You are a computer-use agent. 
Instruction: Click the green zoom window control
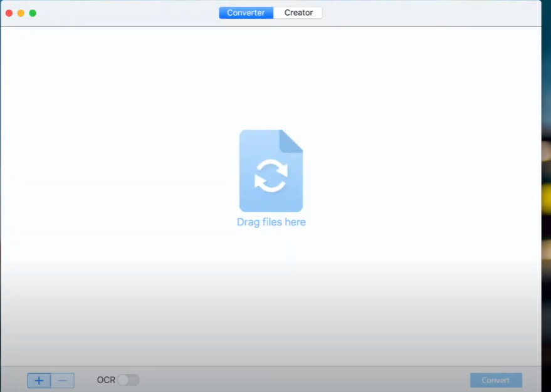[31, 12]
